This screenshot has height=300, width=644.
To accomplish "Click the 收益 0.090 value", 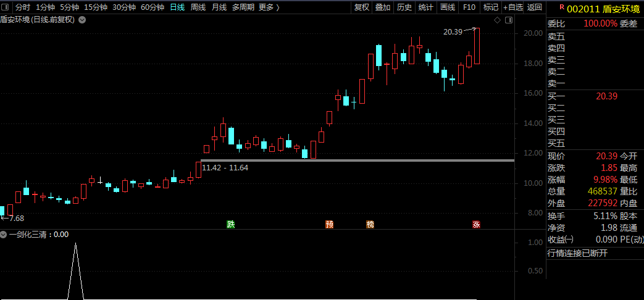I will [x=606, y=240].
